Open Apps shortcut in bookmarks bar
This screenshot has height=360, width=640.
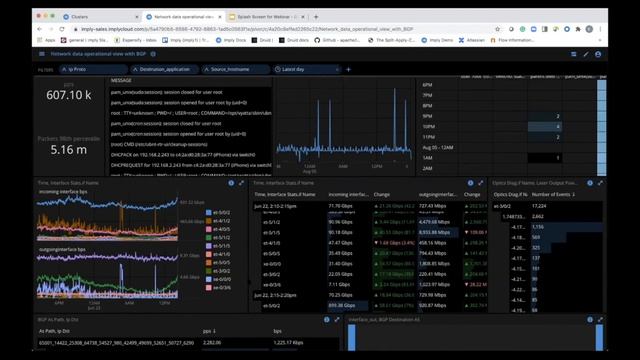pyautogui.click(x=46, y=40)
